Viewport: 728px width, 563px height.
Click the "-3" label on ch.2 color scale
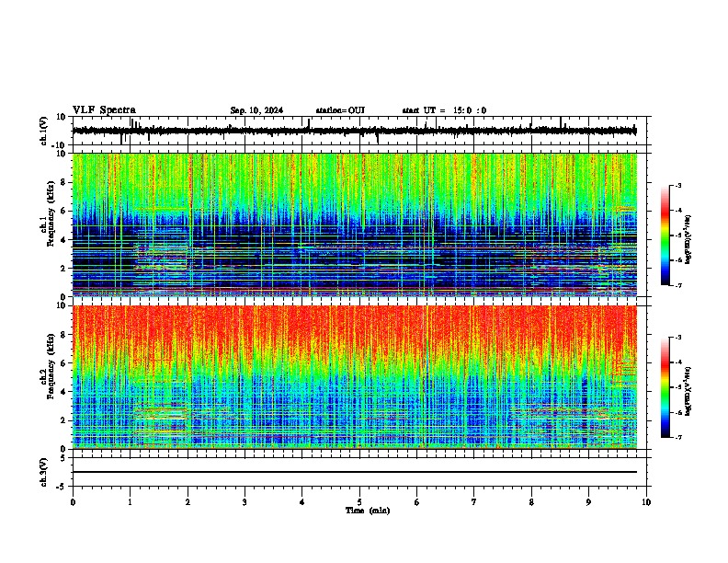tap(678, 338)
